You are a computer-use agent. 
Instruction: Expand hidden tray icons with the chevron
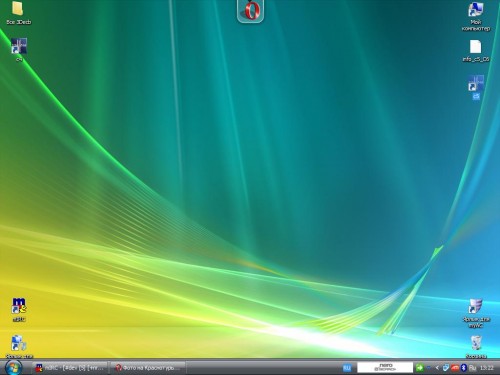click(x=437, y=368)
